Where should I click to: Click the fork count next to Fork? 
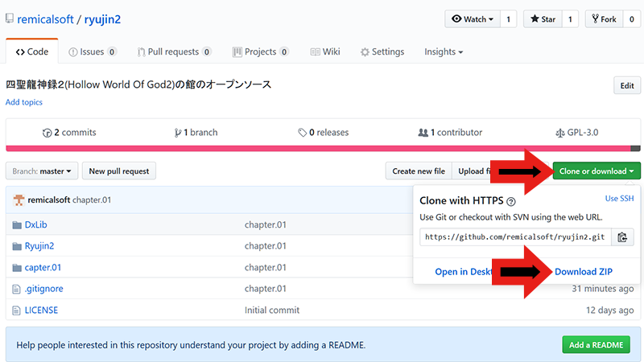coord(632,19)
